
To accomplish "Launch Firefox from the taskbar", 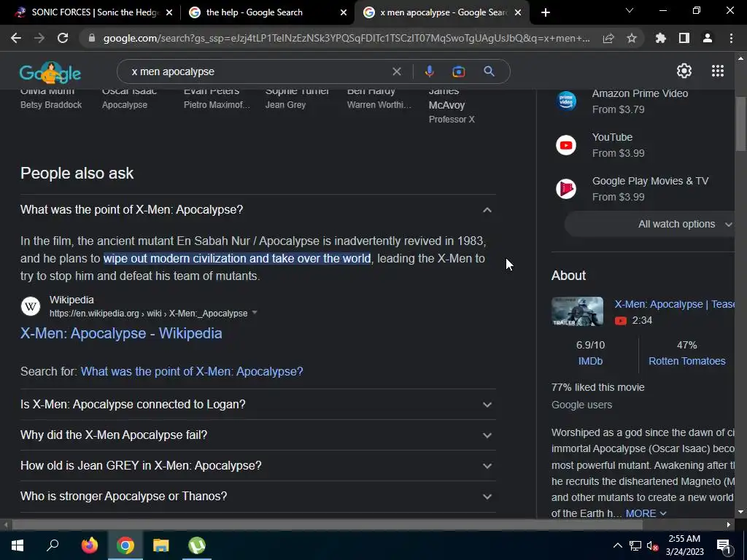I will coord(89,545).
